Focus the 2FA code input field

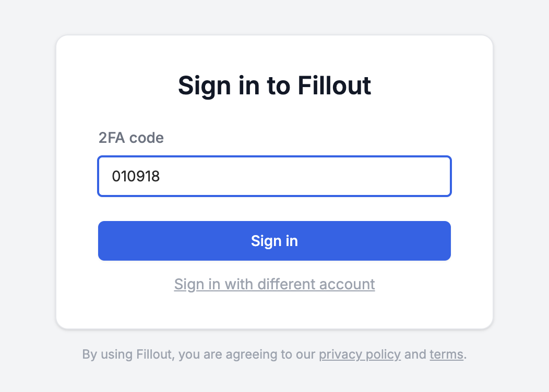click(x=274, y=176)
